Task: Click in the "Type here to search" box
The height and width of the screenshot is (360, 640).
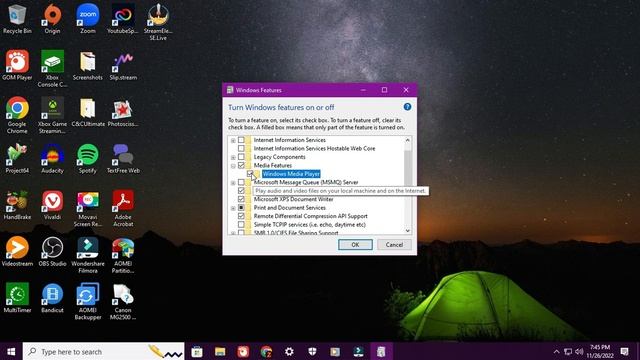Action: click(104, 351)
